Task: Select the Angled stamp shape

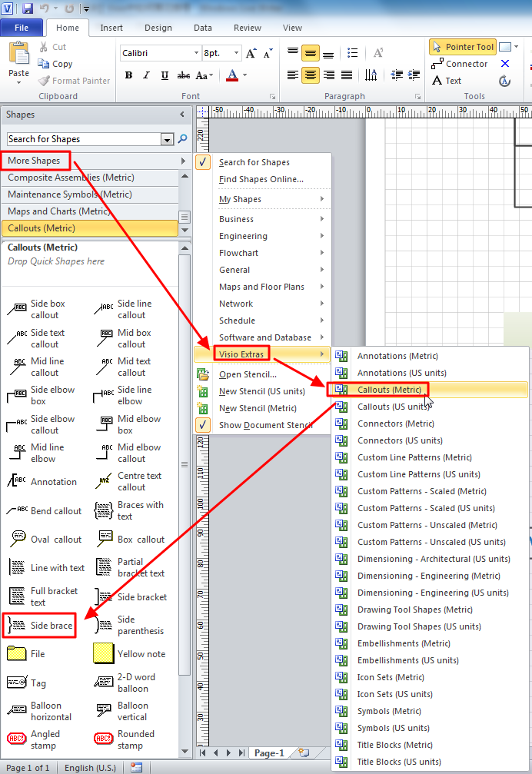Action: [34, 739]
